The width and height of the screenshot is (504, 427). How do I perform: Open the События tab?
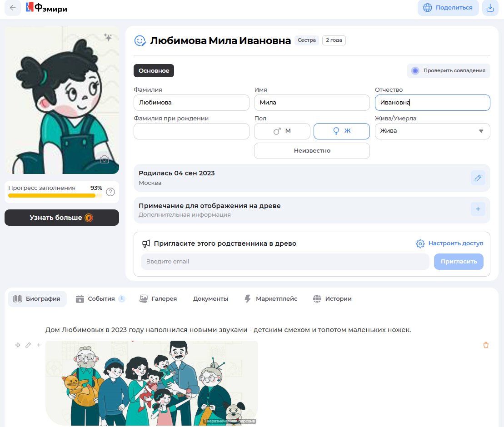100,299
